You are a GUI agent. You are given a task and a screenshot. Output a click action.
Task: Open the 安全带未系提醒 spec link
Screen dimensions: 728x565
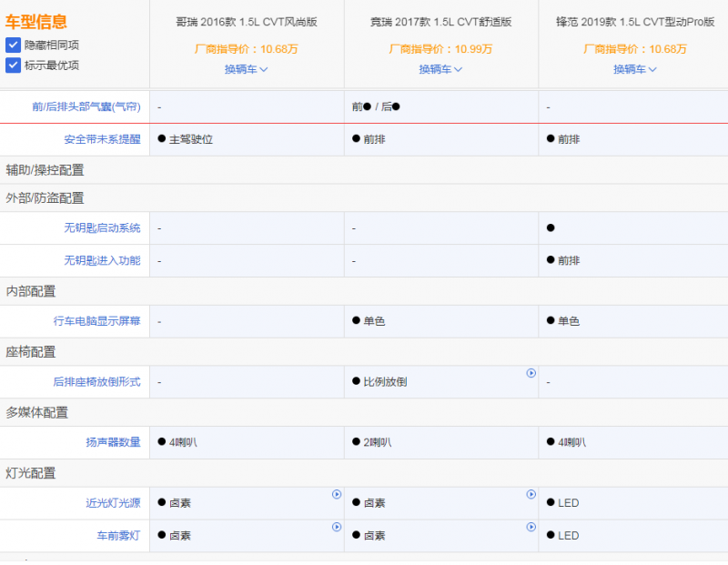[x=102, y=139]
